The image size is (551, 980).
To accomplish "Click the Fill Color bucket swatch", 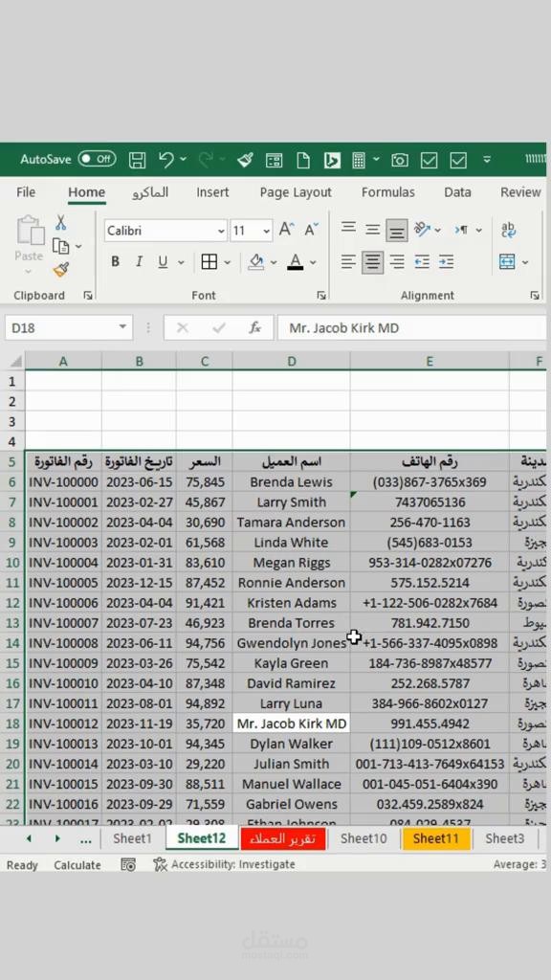I will pos(256,262).
